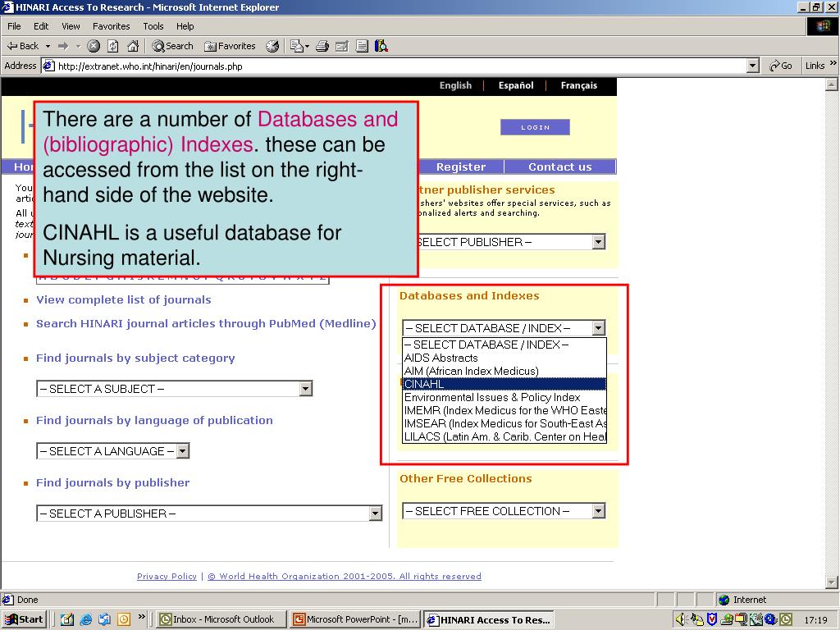Click the Edit page icon in the toolbar
The height and width of the screenshot is (630, 840).
[342, 46]
